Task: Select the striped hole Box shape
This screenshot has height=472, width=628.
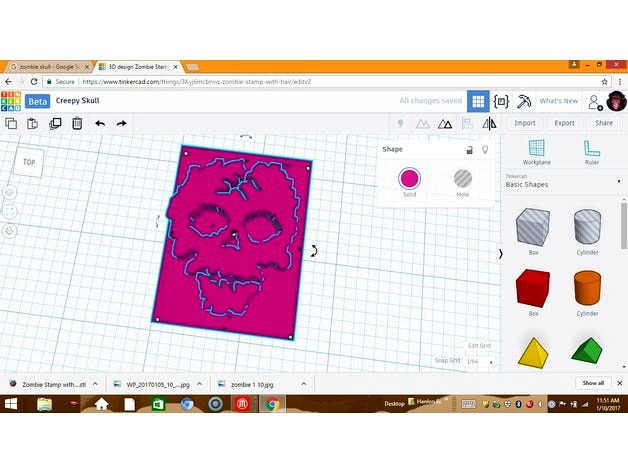Action: click(533, 227)
